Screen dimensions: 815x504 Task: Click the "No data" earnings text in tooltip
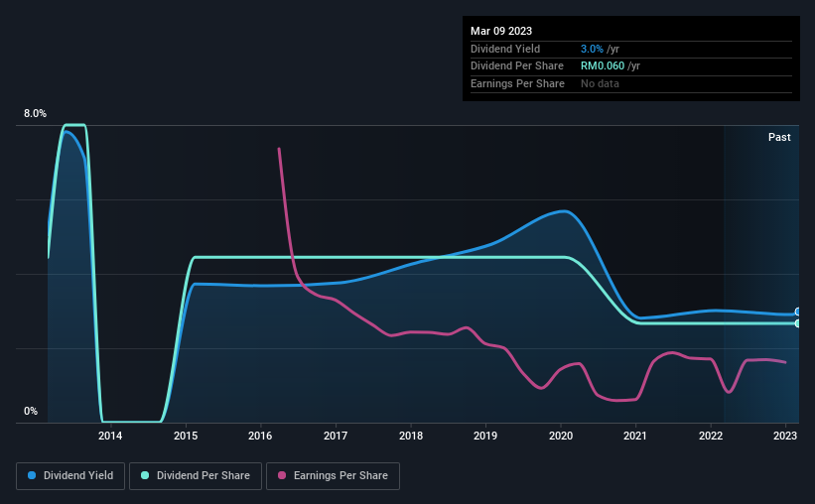601,83
